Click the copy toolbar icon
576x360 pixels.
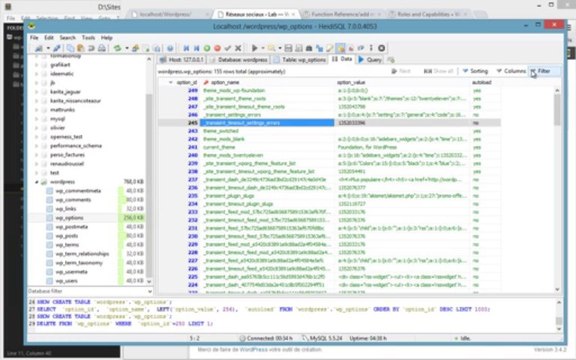pyautogui.click(x=70, y=48)
